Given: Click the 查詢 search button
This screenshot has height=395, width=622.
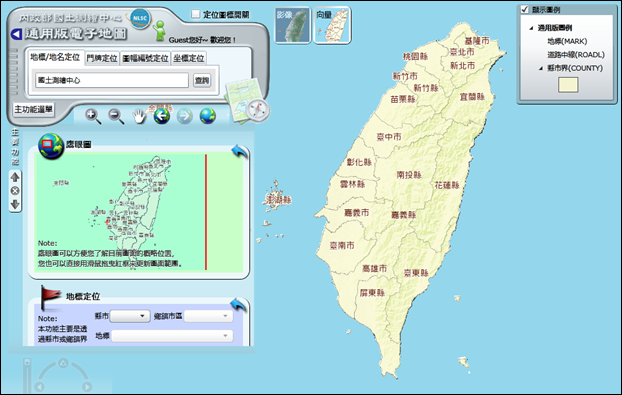Looking at the screenshot, I should 202,81.
